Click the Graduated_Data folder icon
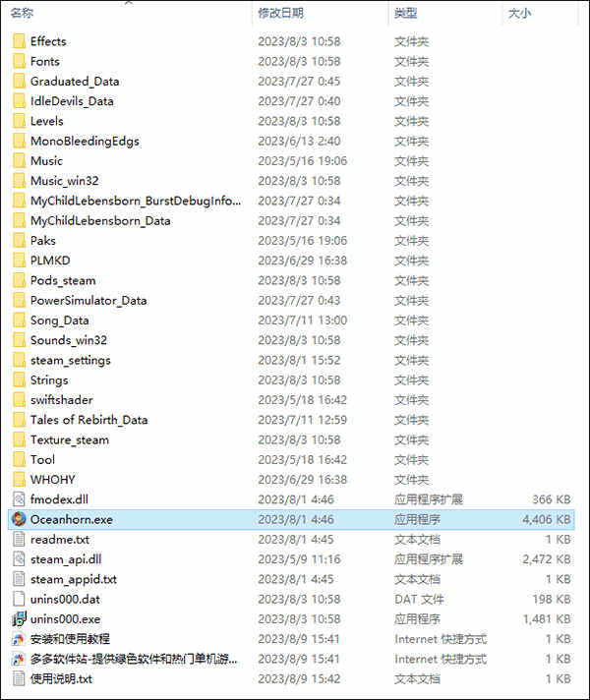 19,81
